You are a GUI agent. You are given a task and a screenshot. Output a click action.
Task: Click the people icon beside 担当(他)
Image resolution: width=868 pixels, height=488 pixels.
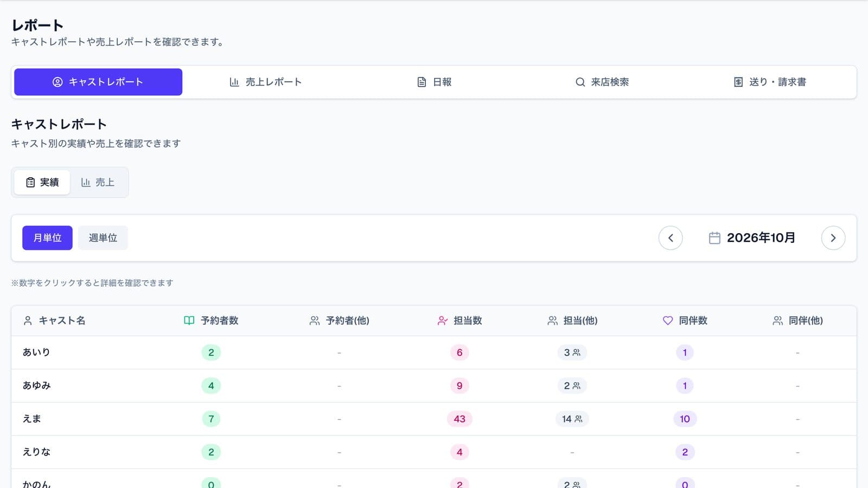click(552, 321)
